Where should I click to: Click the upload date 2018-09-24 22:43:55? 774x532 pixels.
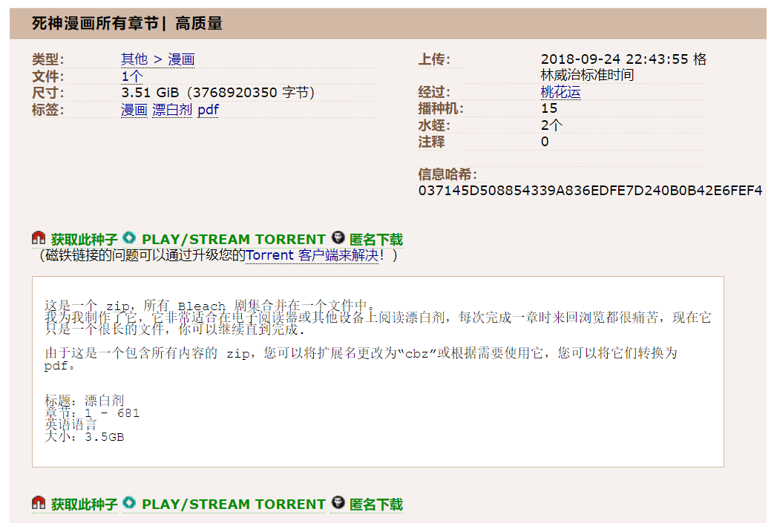tap(614, 59)
